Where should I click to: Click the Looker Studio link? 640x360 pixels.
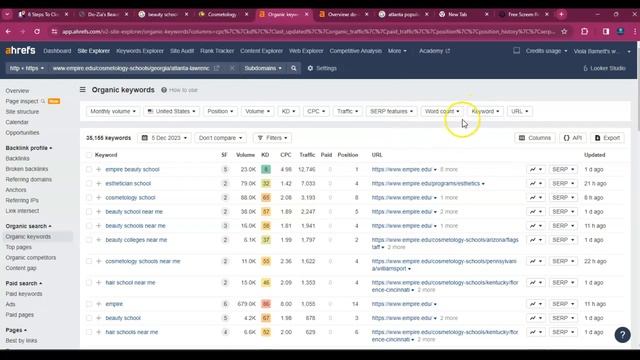tap(604, 68)
